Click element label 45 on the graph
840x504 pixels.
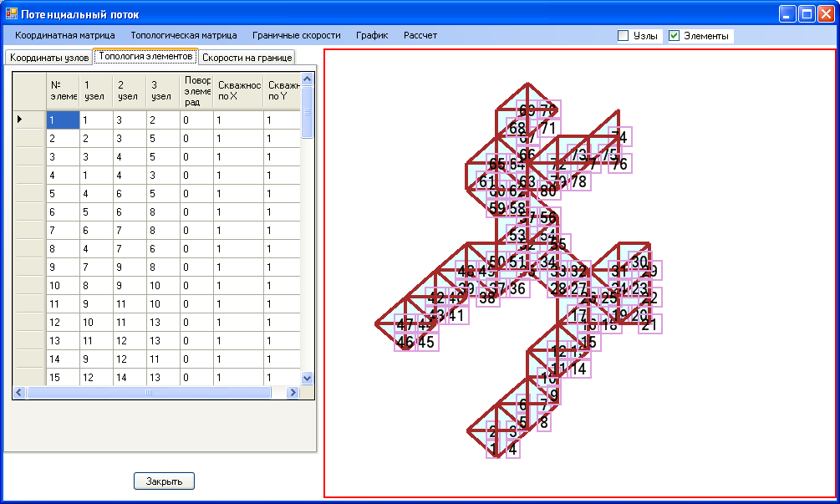click(x=426, y=342)
